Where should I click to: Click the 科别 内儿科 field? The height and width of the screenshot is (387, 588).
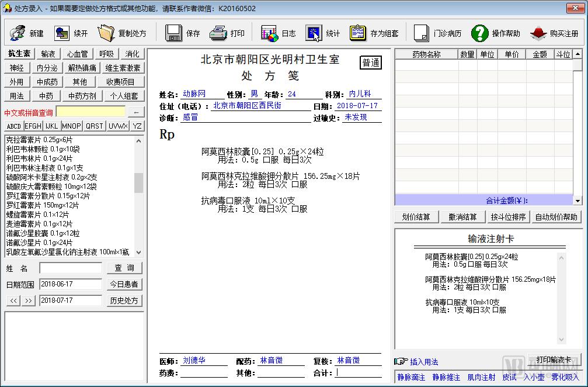tap(363, 94)
